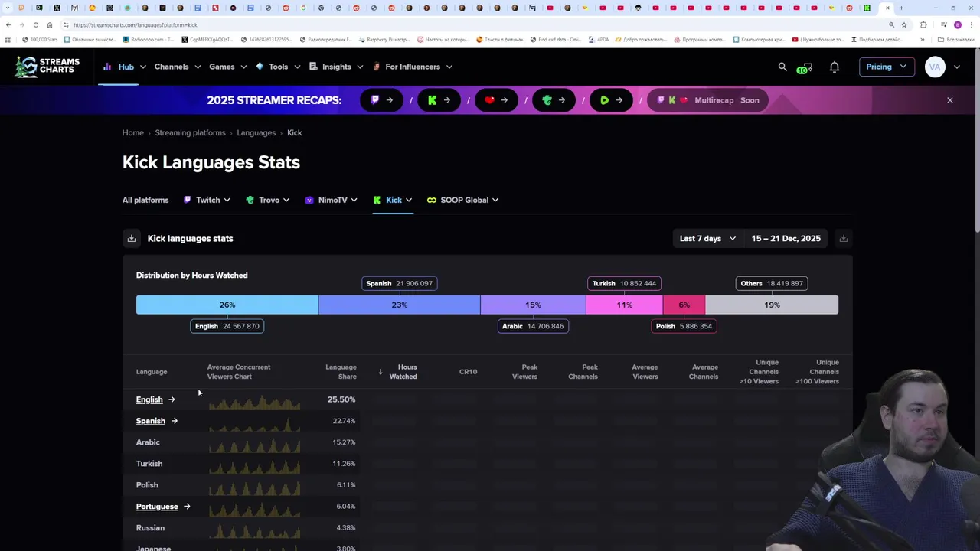This screenshot has width=980, height=551.
Task: Bookmark this page with the star icon
Action: tap(904, 25)
